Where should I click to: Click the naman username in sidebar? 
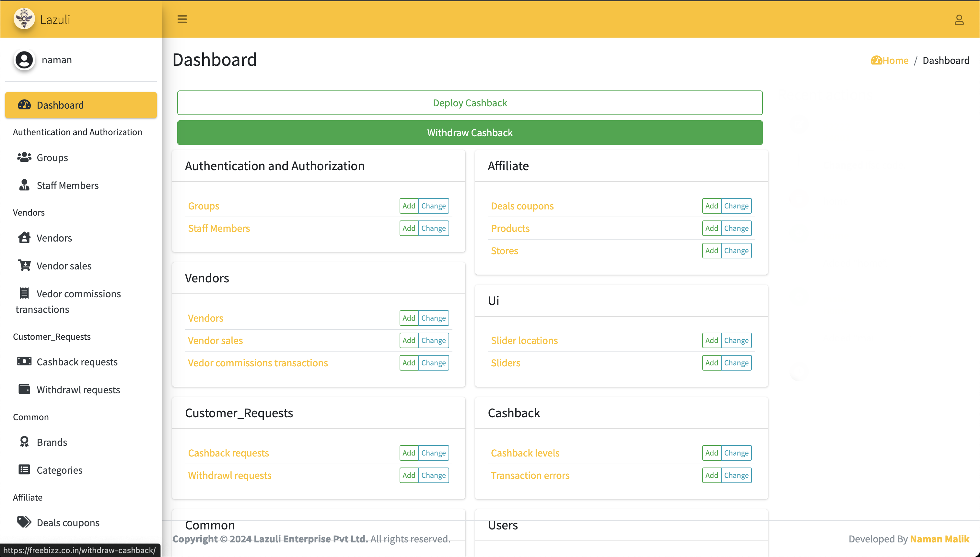(x=57, y=60)
